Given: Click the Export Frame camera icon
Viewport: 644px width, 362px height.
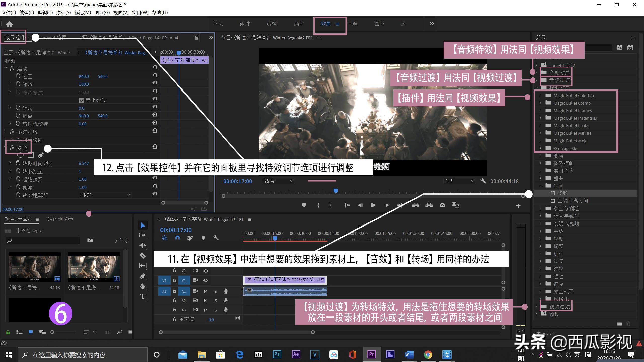Looking at the screenshot, I should (x=442, y=205).
